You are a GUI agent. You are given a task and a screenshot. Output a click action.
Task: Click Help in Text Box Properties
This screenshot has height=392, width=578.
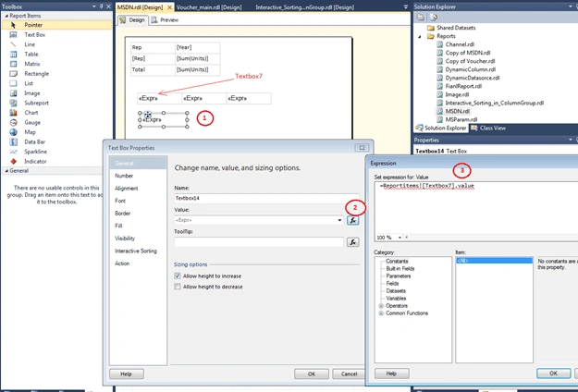[126, 374]
